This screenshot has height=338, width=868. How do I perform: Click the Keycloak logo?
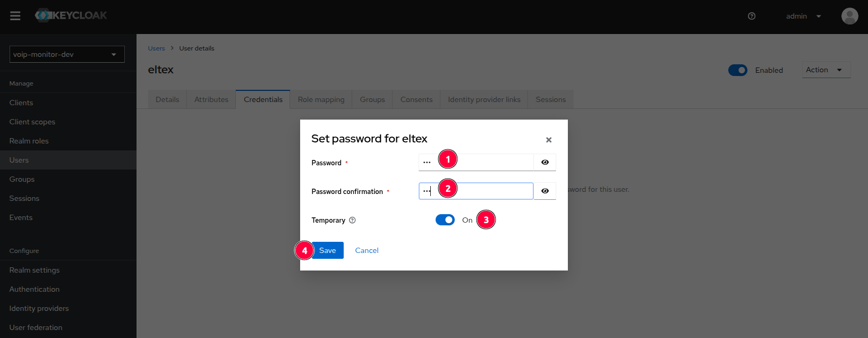(x=71, y=15)
